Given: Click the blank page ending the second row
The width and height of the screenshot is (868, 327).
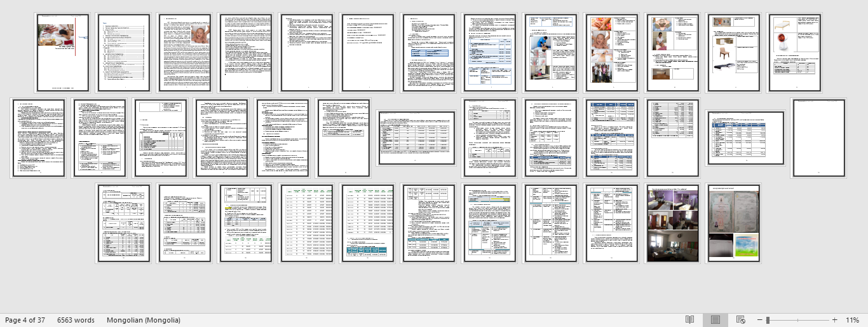Looking at the screenshot, I should coord(818,137).
